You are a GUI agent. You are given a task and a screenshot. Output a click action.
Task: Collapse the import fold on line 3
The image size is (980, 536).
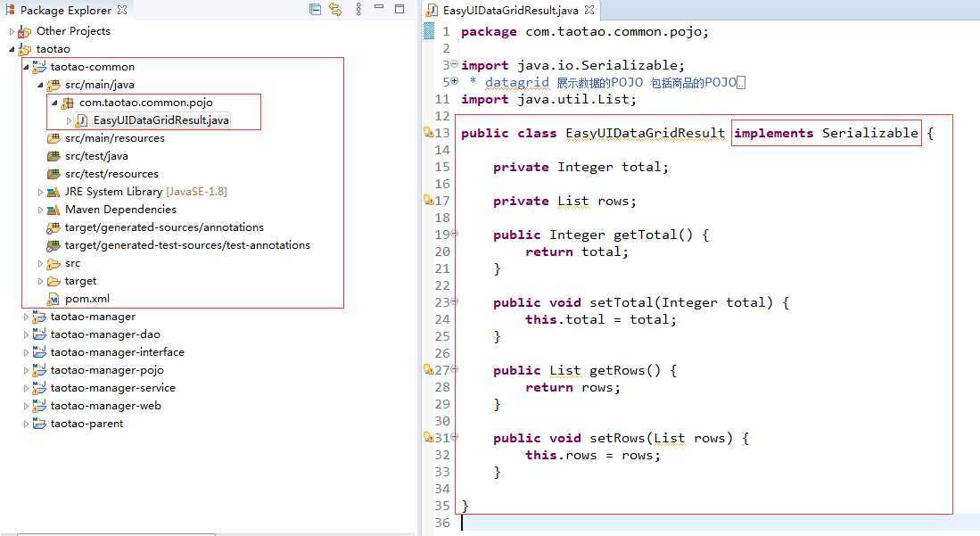tap(455, 64)
